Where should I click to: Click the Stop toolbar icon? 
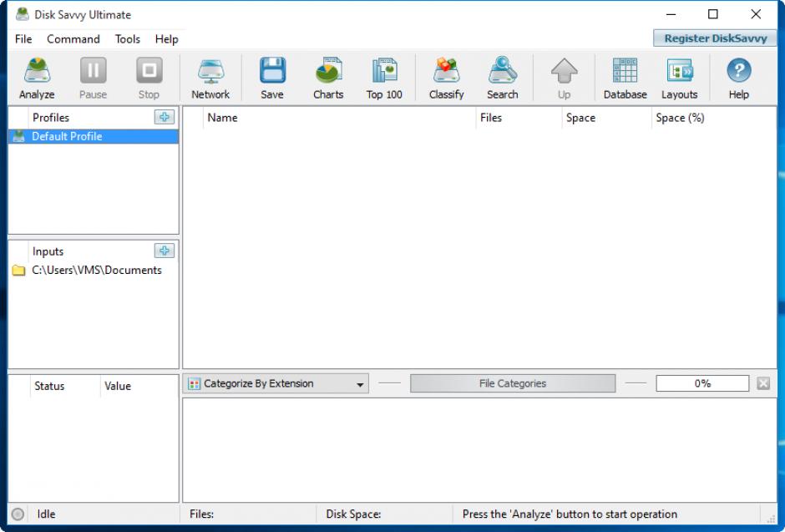point(149,70)
